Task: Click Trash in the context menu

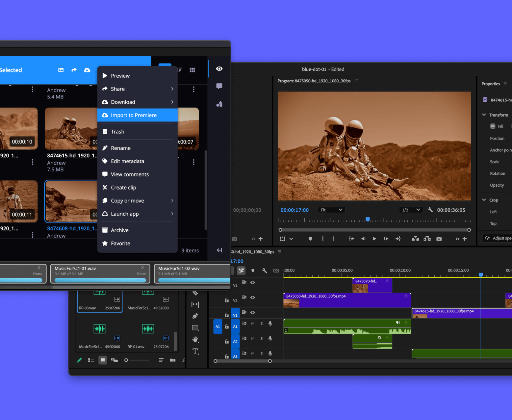Action: point(137,132)
